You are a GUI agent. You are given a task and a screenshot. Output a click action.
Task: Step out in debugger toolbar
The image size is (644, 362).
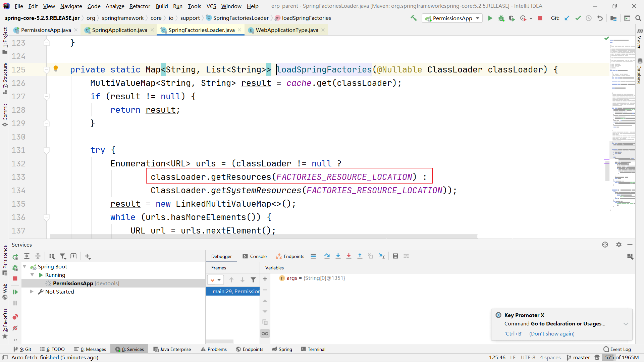coord(360,256)
